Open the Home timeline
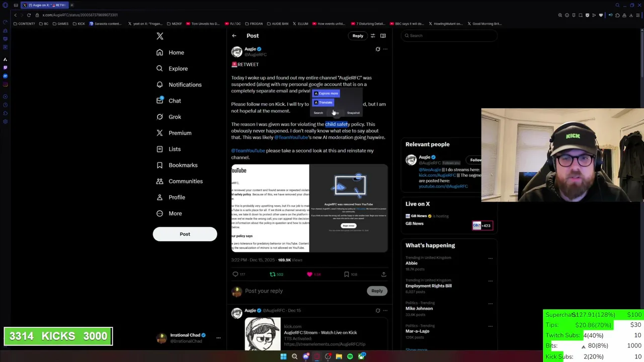The height and width of the screenshot is (362, 644). pos(170,52)
